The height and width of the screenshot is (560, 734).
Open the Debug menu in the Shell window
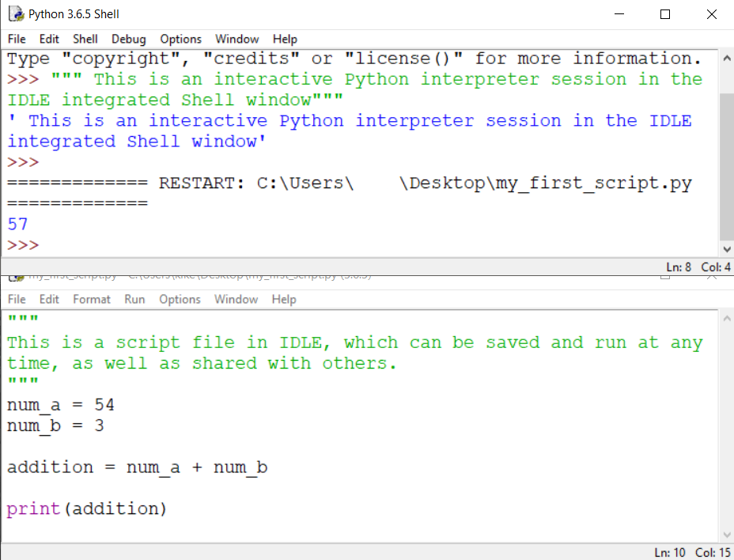click(x=128, y=39)
